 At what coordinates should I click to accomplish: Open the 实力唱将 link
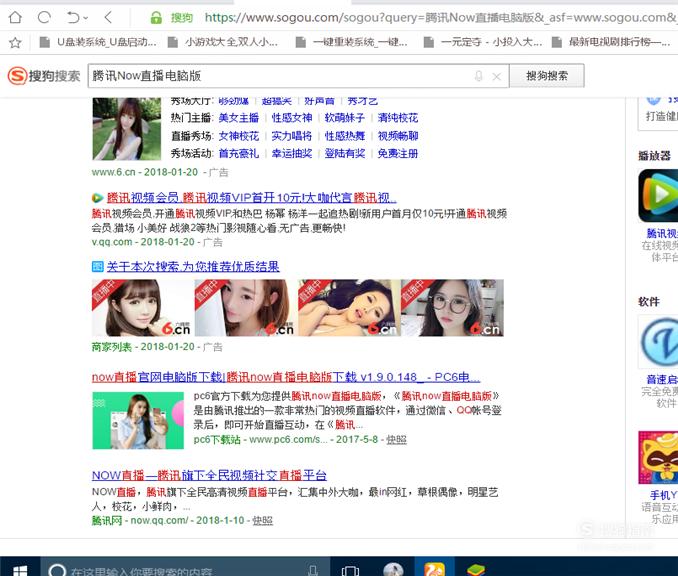[292, 136]
